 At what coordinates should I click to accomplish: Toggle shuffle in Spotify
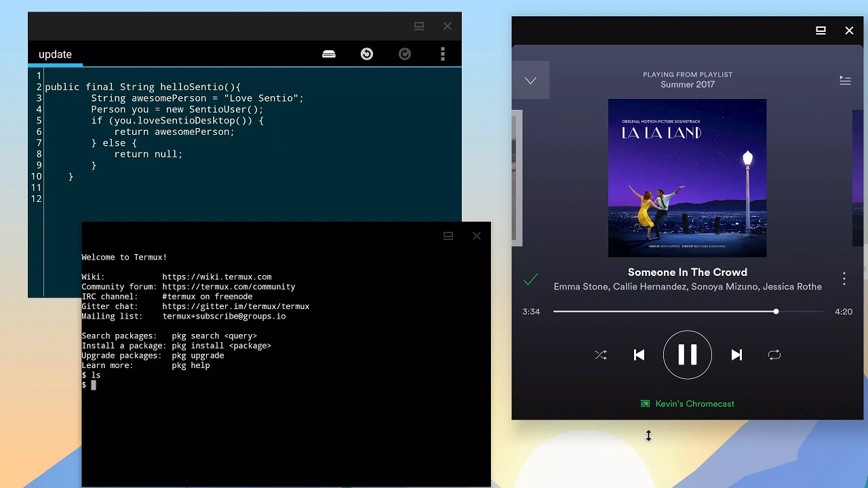click(601, 355)
